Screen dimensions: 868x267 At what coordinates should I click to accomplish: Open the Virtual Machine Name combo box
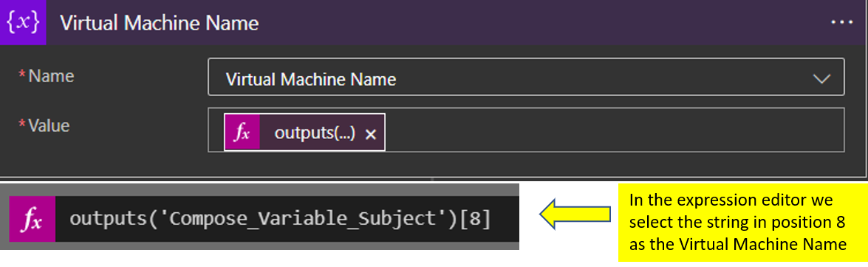click(526, 76)
